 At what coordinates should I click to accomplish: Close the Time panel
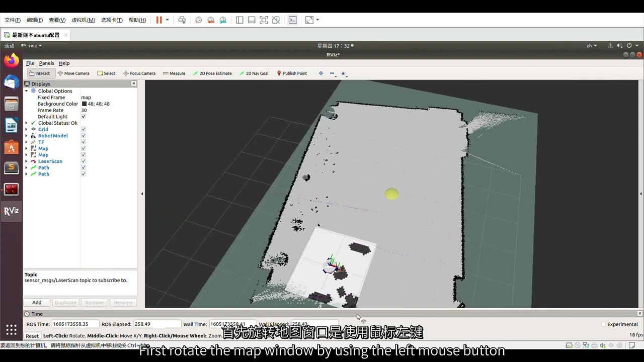coord(640,313)
